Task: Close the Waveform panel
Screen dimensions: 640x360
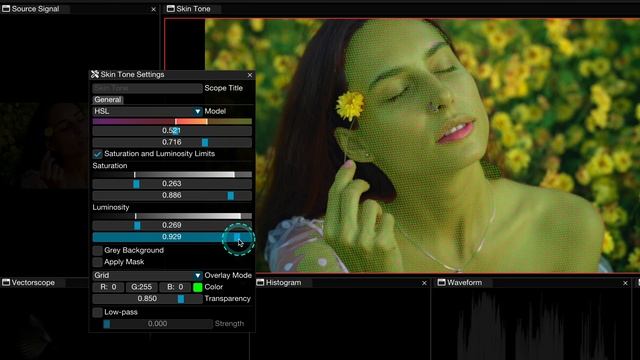Action: tap(625, 283)
